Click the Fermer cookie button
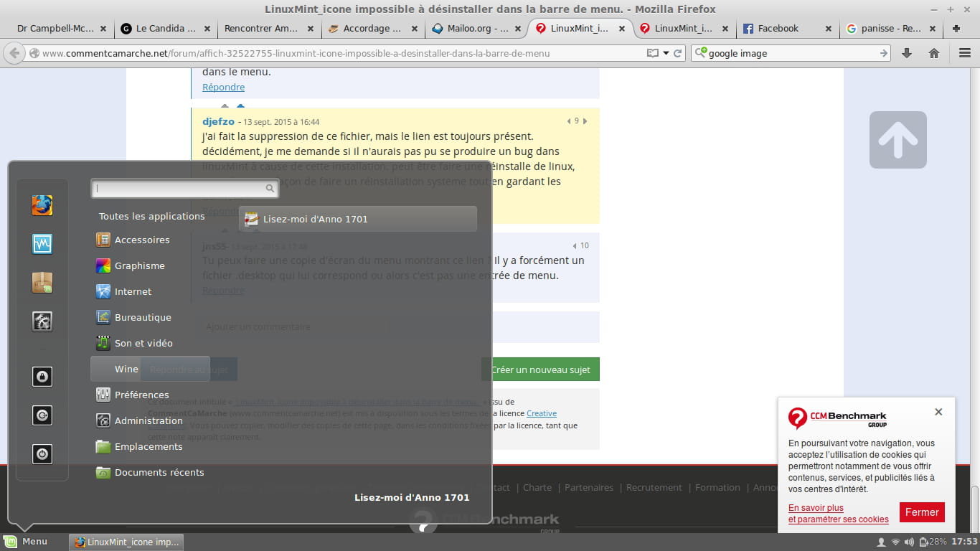This screenshot has height=551, width=980. pyautogui.click(x=922, y=512)
